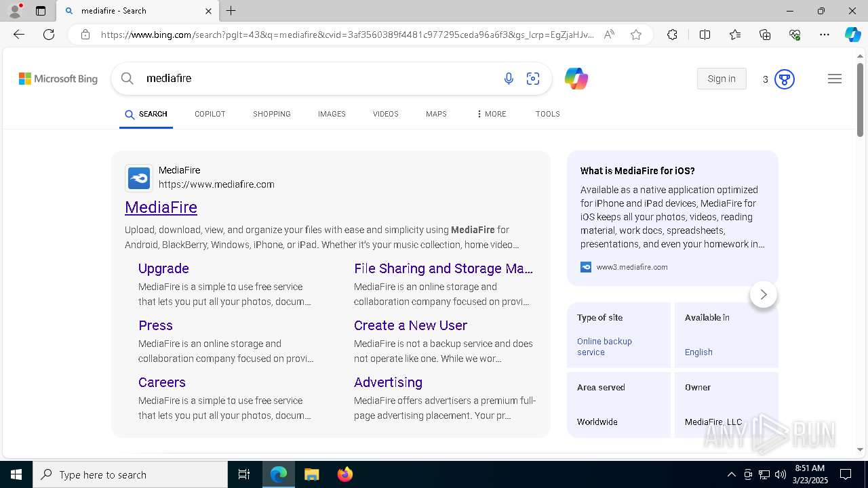Search using voice microphone

tap(509, 79)
